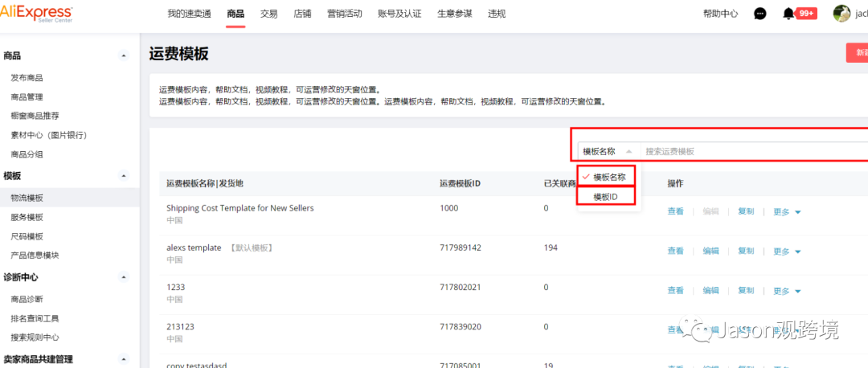Open 帮助中心 link
This screenshot has height=368, width=868.
point(720,14)
